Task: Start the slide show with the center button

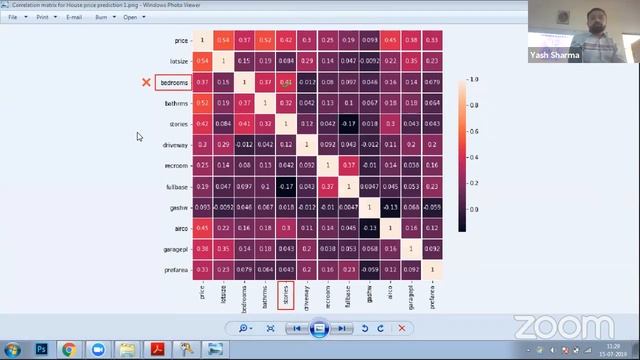Action: 319,328
